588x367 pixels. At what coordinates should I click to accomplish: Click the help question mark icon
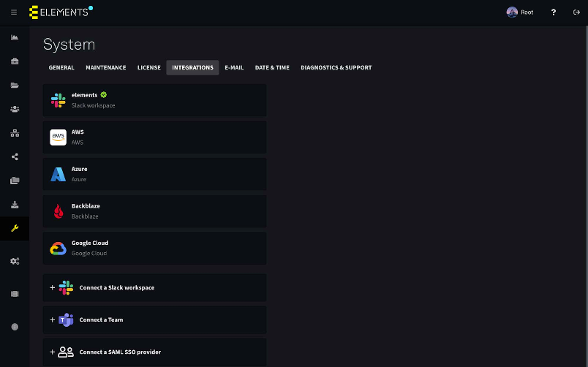(x=554, y=12)
